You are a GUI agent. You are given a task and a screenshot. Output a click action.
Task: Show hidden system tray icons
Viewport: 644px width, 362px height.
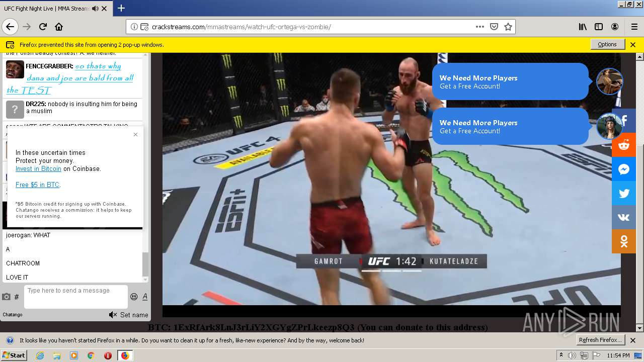561,355
